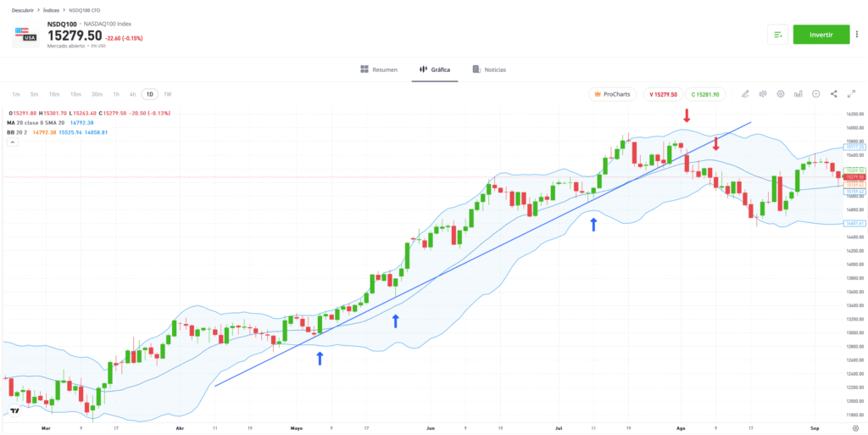Change chart type via candlestick icon

click(763, 94)
